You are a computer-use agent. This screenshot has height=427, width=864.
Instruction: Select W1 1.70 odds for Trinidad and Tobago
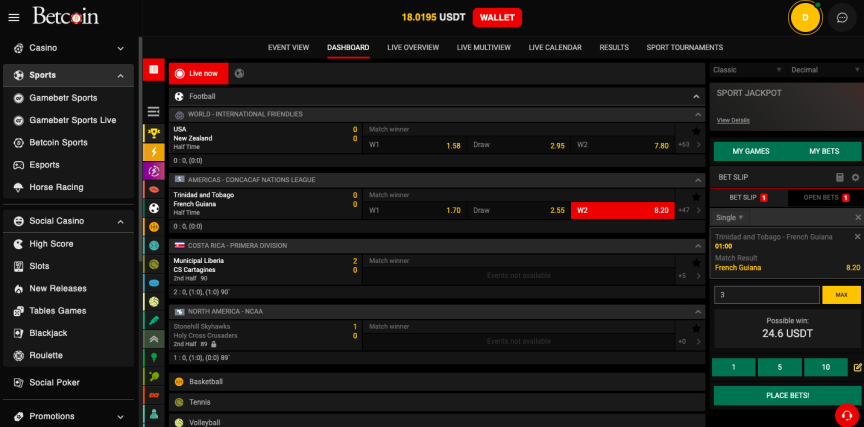[414, 210]
